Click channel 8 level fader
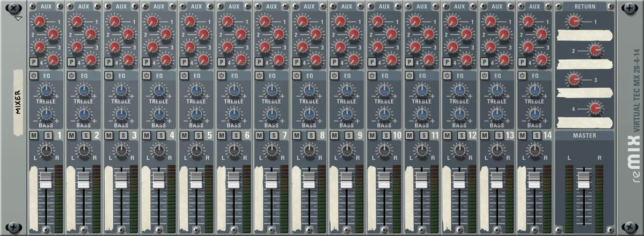The width and height of the screenshot is (644, 236). tap(309, 180)
